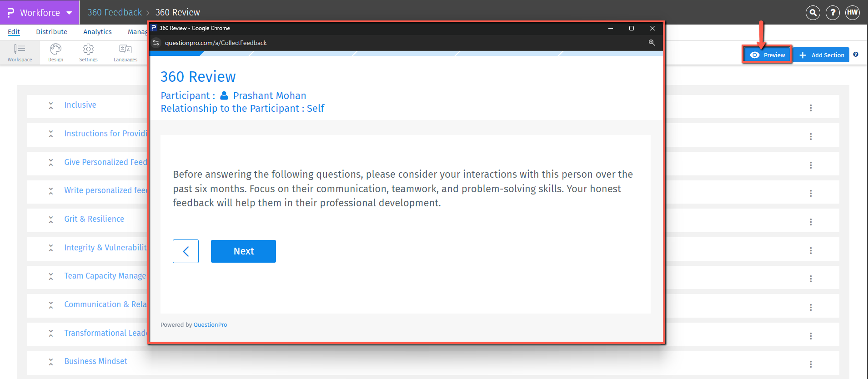Image resolution: width=868 pixels, height=379 pixels.
Task: Open three-dot menu for Inclusive row
Action: click(x=810, y=108)
